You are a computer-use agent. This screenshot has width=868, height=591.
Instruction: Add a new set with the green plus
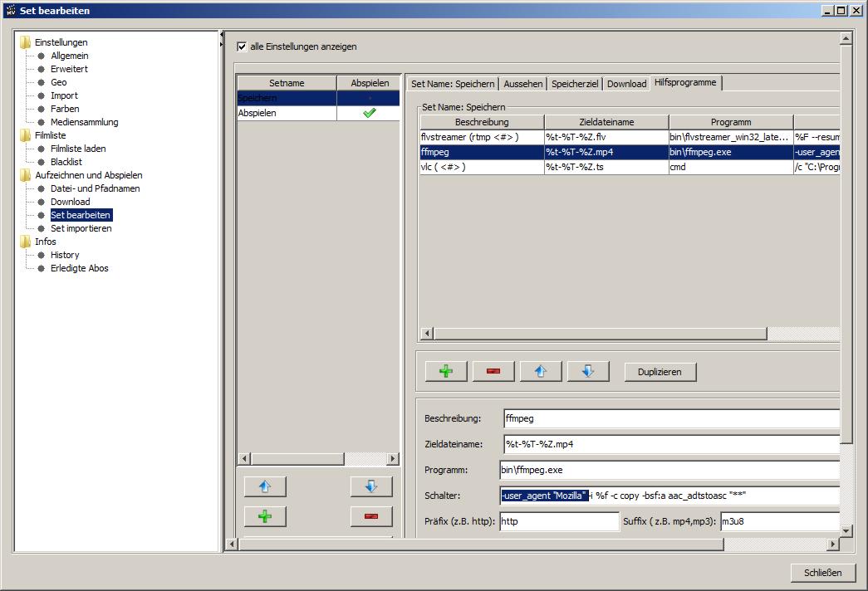click(265, 516)
